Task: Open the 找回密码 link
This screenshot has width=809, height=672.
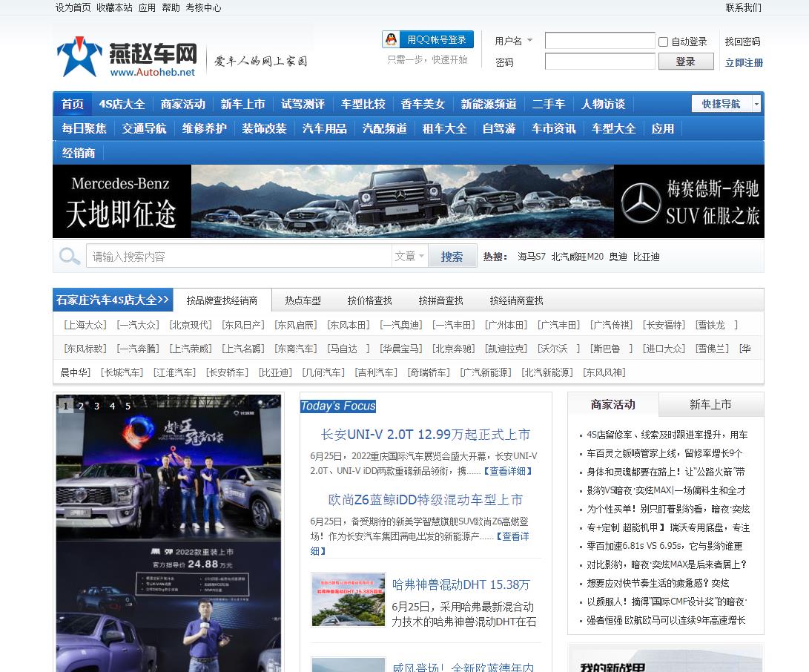Action: [x=742, y=42]
